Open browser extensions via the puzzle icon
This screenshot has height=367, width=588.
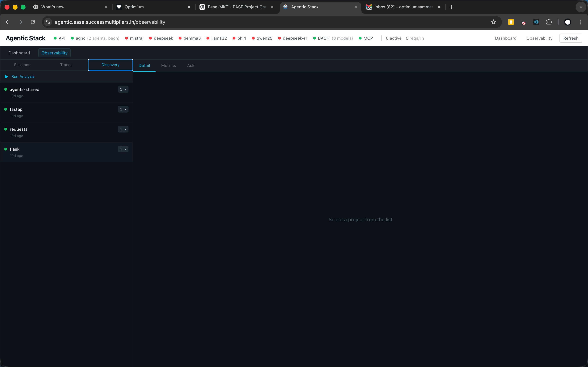[x=549, y=22]
